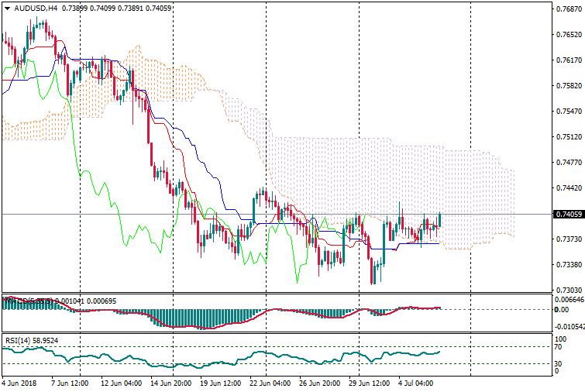Select the 22 Jun 04:00 time label
This screenshot has height=392, width=585.
270,383
